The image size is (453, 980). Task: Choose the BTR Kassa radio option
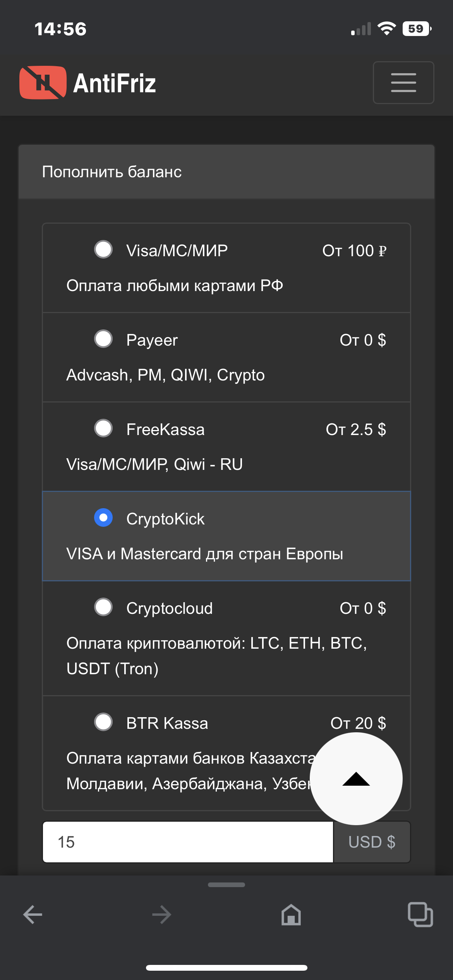pyautogui.click(x=103, y=722)
